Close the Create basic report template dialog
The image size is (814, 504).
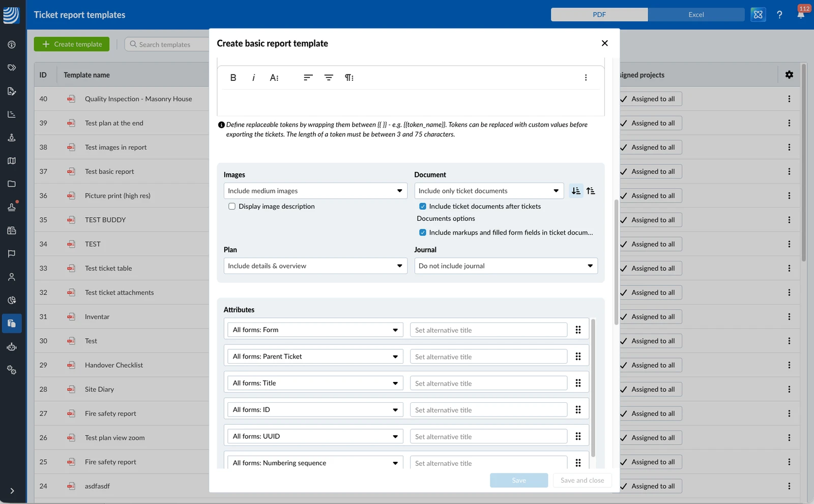click(604, 43)
